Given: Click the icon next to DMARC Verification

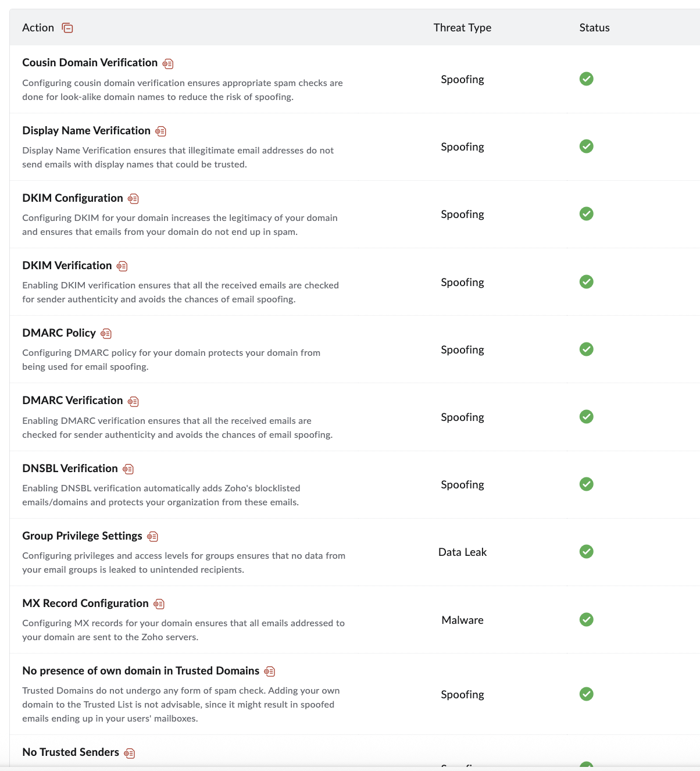Looking at the screenshot, I should click(133, 401).
